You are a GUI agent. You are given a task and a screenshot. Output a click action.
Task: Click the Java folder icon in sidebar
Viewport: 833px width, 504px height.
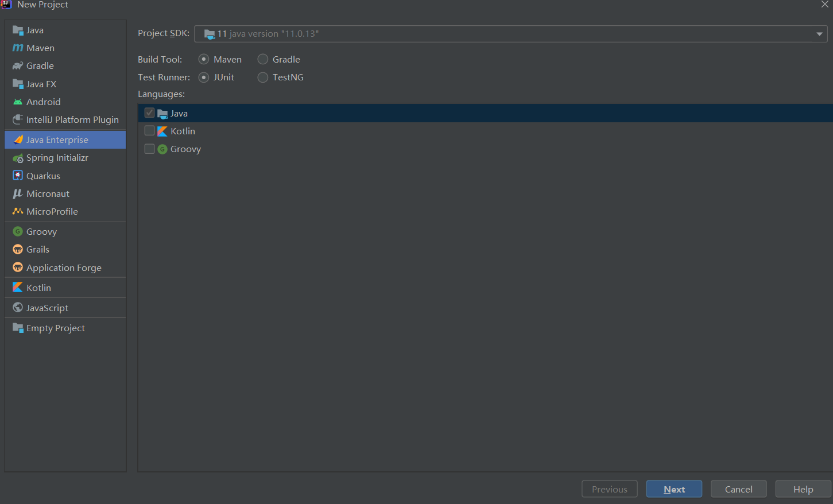[18, 30]
